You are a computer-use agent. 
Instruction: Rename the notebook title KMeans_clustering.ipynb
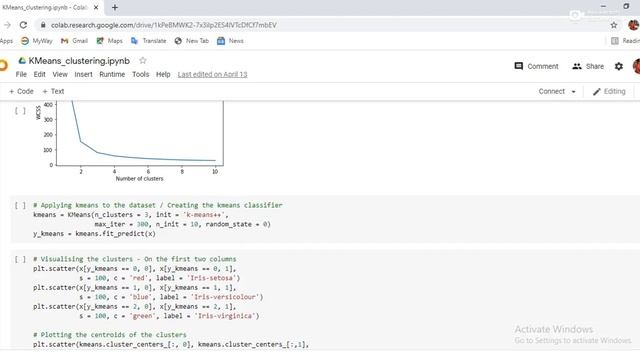(x=79, y=61)
